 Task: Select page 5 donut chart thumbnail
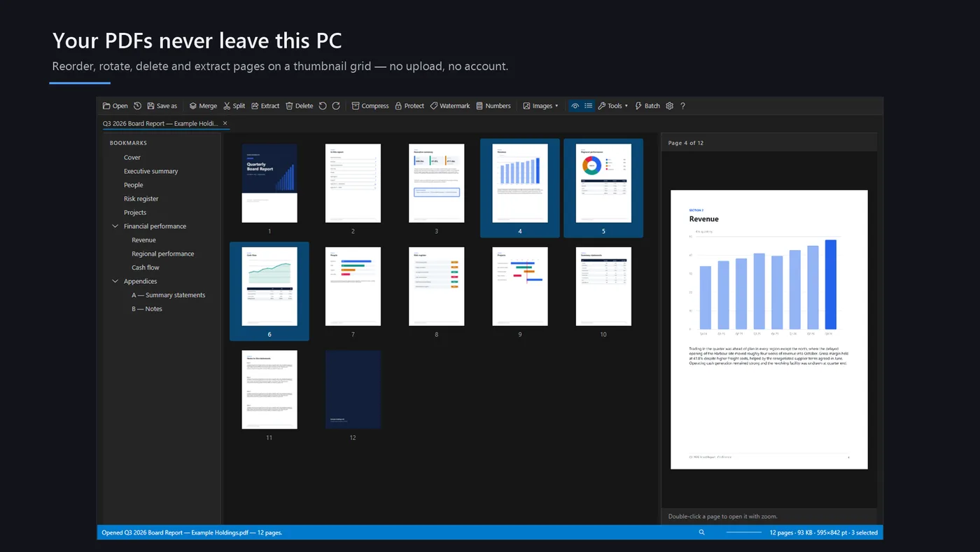[603, 184]
